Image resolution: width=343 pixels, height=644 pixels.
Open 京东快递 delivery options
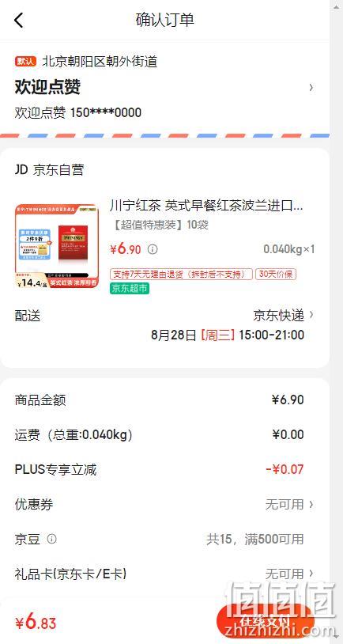click(283, 316)
